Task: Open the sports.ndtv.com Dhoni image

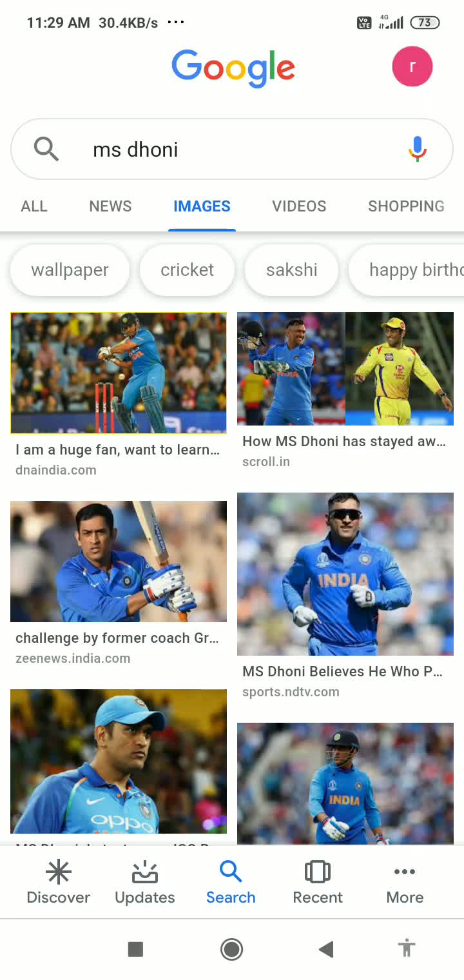Action: (345, 574)
